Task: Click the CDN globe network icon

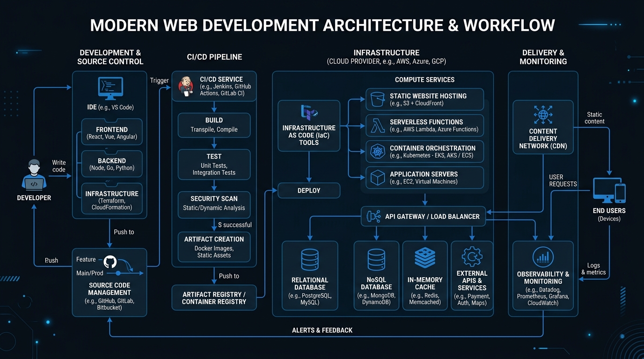Action: coord(543,115)
